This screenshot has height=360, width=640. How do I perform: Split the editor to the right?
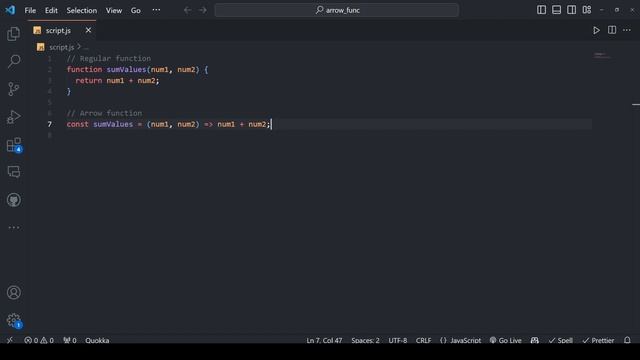(x=612, y=30)
